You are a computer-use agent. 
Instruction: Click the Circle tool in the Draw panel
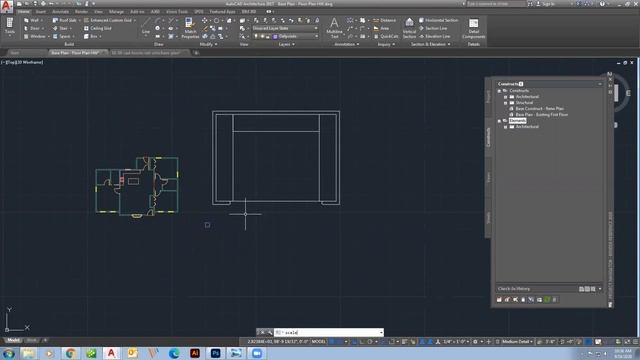click(158, 28)
